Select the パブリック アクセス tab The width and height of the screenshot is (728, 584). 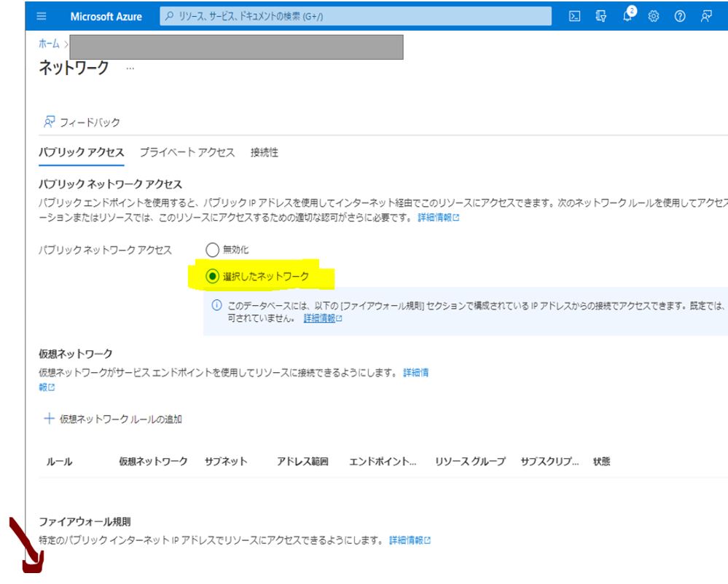(81, 152)
